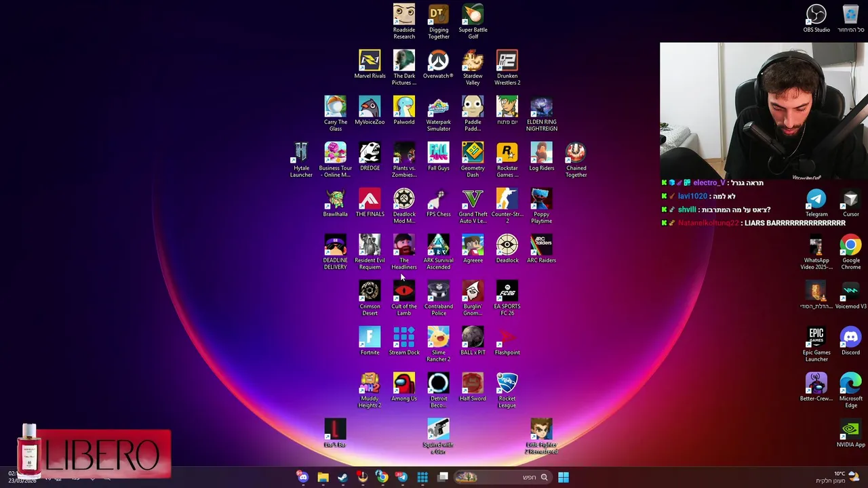Launch ARK Survival Ascended icon
Screen dimensions: 868x488
(x=438, y=252)
